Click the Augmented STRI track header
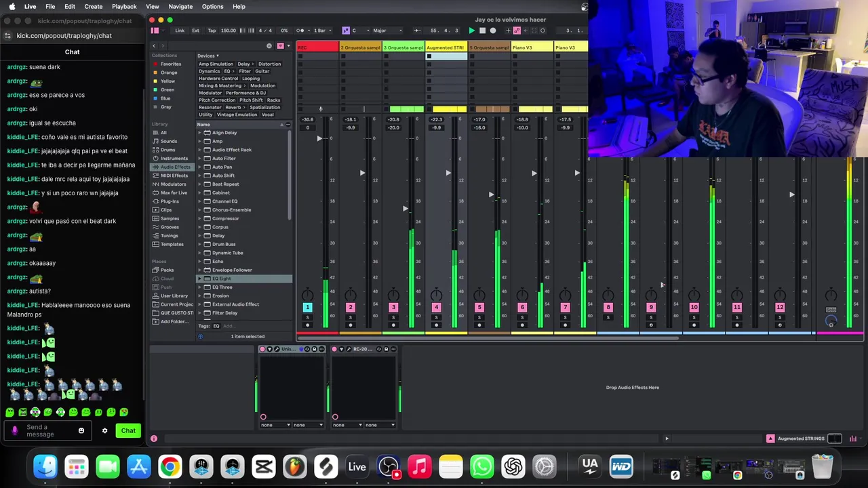 (446, 47)
